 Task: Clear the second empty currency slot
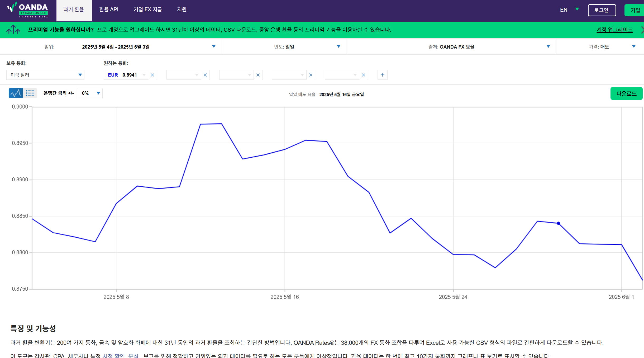205,75
